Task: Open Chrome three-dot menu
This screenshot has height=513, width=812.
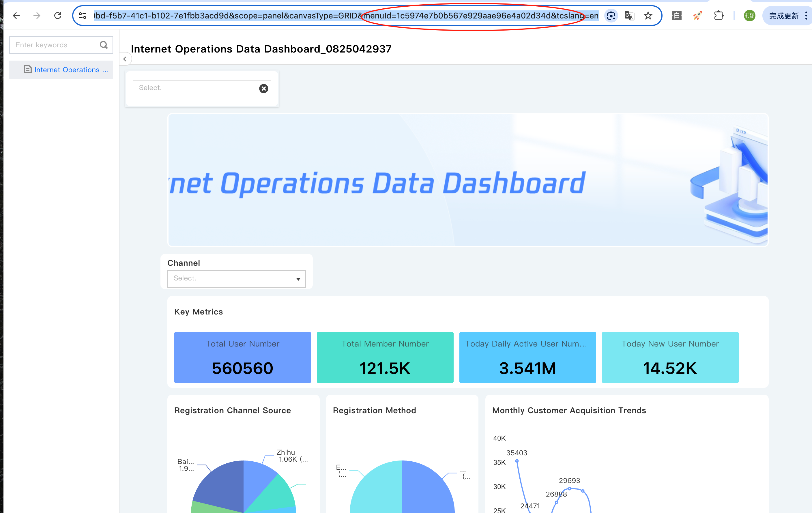Action: click(806, 16)
